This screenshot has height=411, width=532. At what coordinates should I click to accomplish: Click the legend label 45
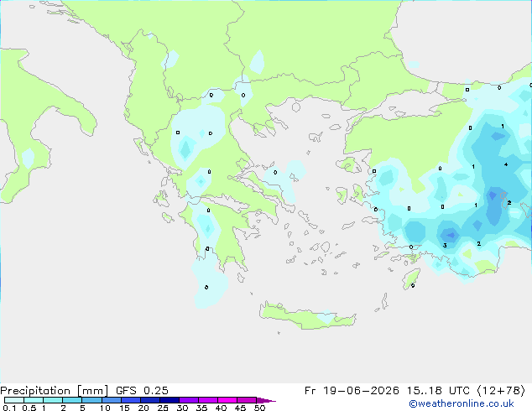240,408
